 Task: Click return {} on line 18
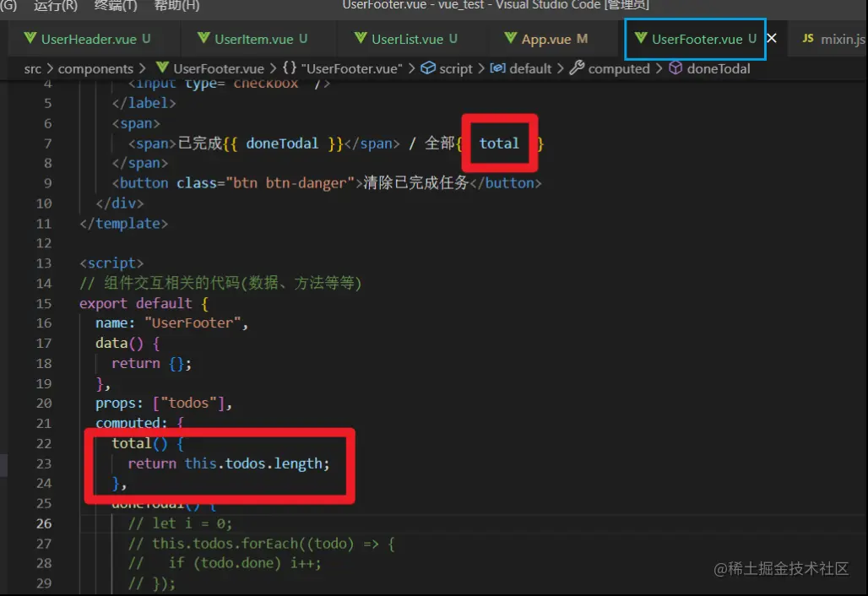152,364
